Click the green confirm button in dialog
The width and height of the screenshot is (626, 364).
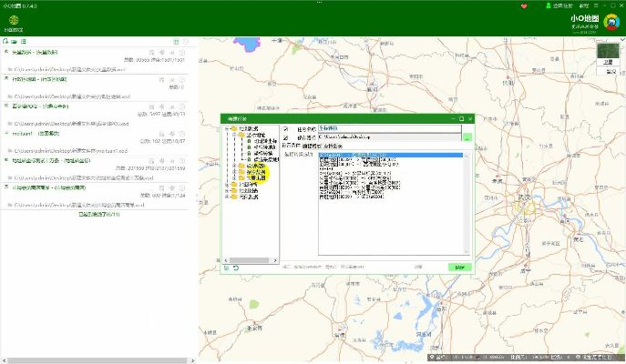point(459,268)
